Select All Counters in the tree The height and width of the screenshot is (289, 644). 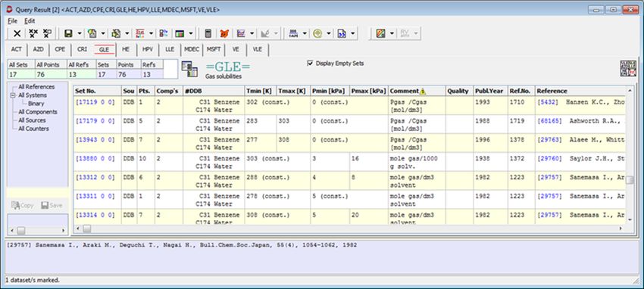(x=33, y=129)
